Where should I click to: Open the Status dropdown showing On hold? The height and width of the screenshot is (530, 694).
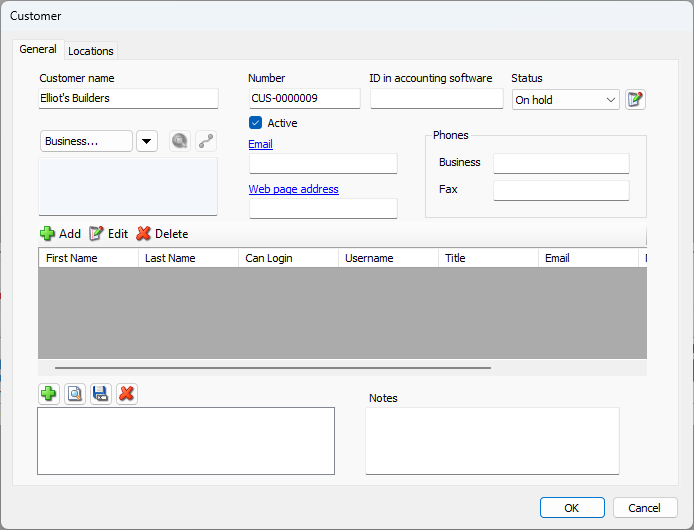(566, 100)
